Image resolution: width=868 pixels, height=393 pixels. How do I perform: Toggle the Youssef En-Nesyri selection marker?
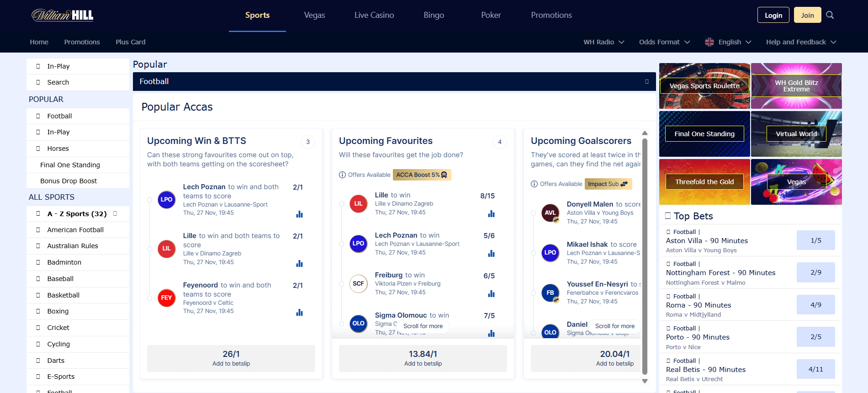(x=533, y=293)
